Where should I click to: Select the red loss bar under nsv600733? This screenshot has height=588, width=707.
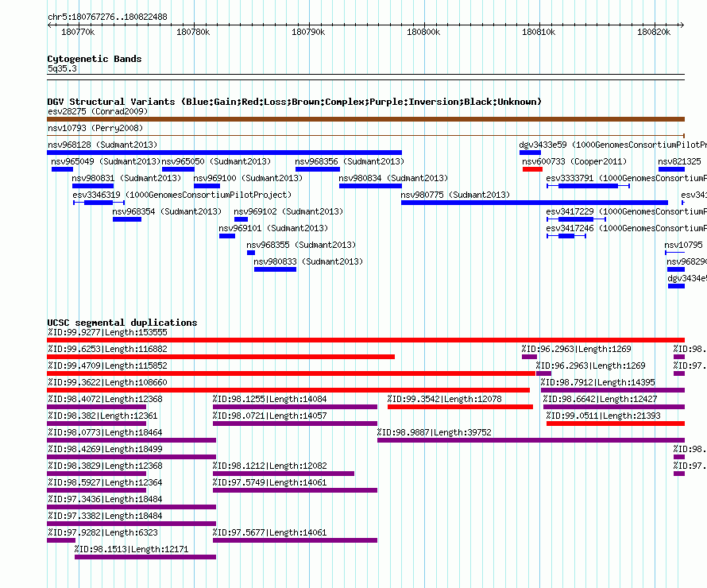[532, 169]
